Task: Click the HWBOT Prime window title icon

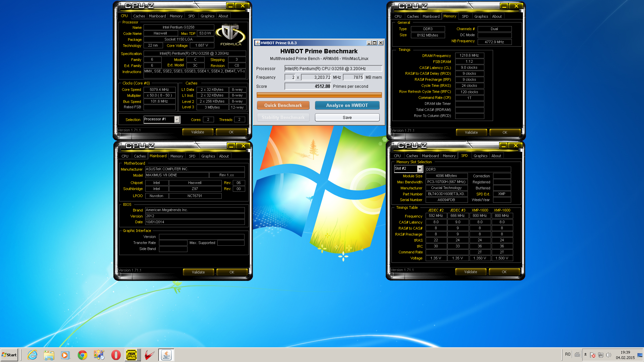Action: [258, 43]
